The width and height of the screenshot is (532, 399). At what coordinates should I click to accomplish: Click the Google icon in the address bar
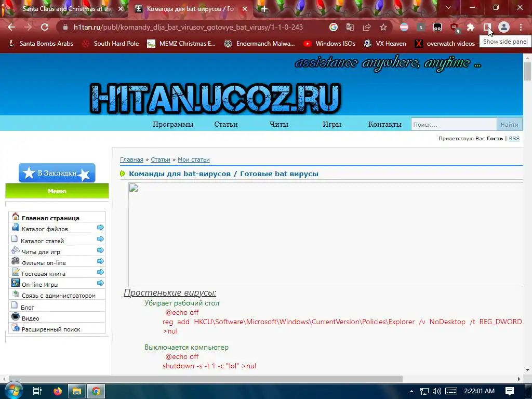click(x=333, y=27)
